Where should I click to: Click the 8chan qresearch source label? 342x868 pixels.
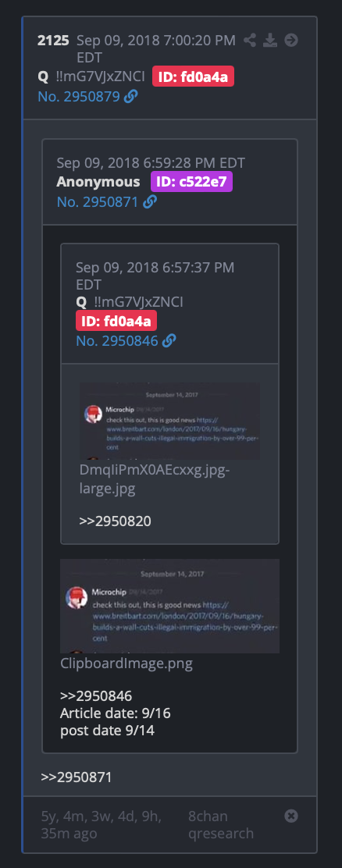point(221,825)
